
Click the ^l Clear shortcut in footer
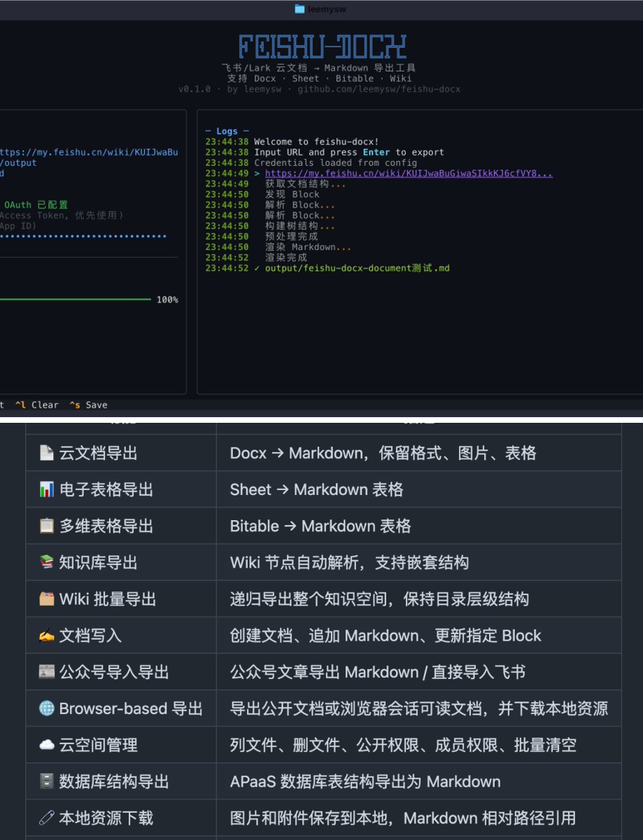coord(36,405)
